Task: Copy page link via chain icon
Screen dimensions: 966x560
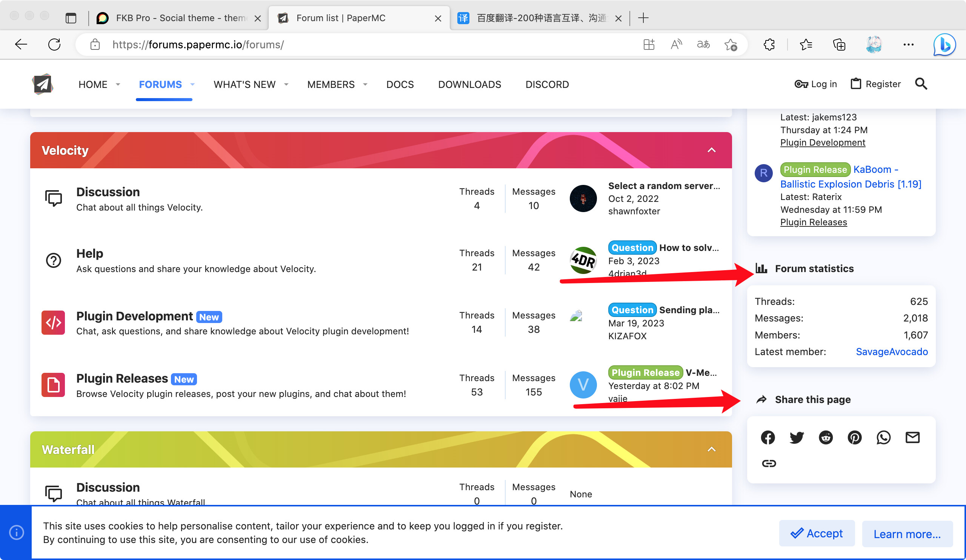Action: click(x=769, y=463)
